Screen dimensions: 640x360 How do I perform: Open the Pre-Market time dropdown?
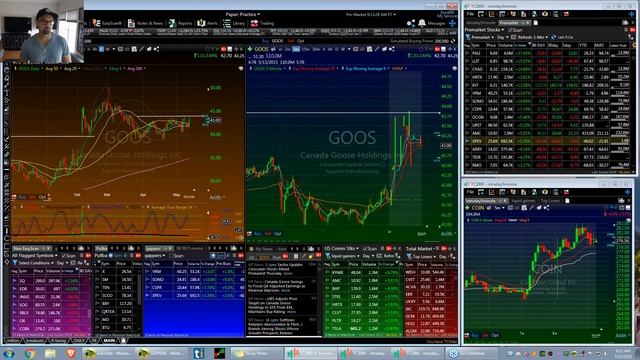[x=371, y=14]
